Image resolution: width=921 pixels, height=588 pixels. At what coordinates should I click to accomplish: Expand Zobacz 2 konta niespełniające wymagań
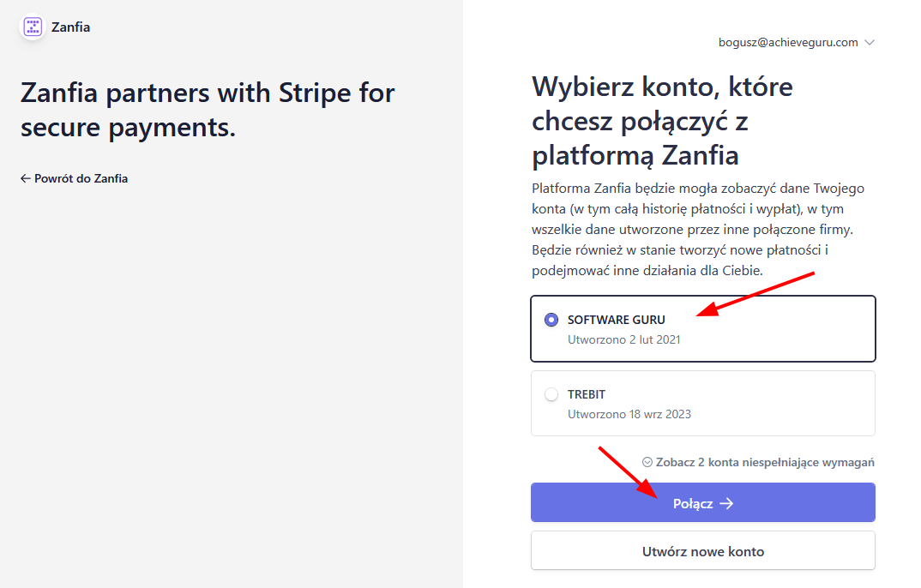pos(764,462)
